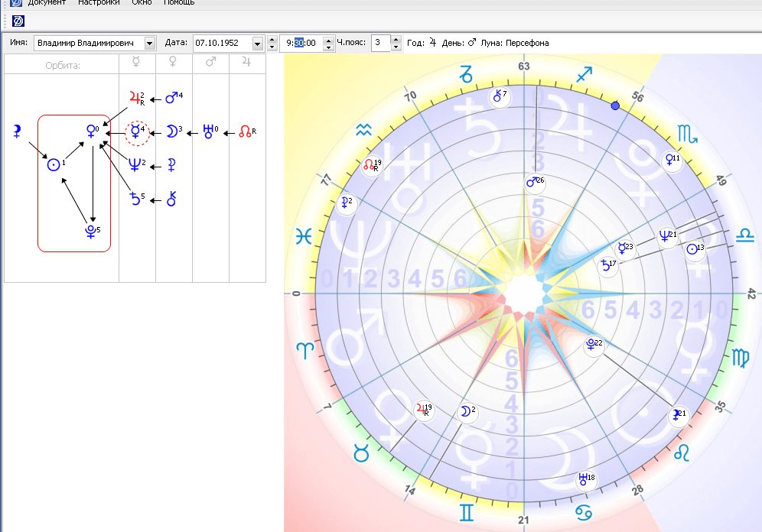Open the Документ menu
Viewport: 762px width, 532px height.
pos(47,2)
